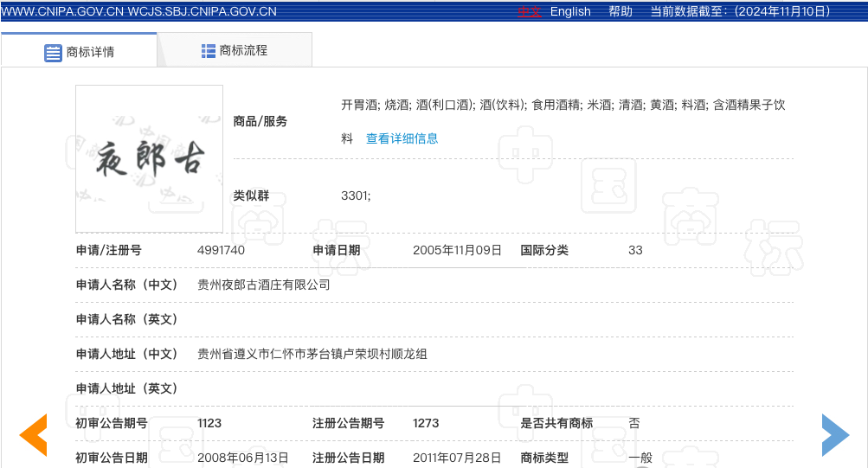Click the applicant address in 贵州省遵义市
The width and height of the screenshot is (868, 468).
pyautogui.click(x=312, y=354)
